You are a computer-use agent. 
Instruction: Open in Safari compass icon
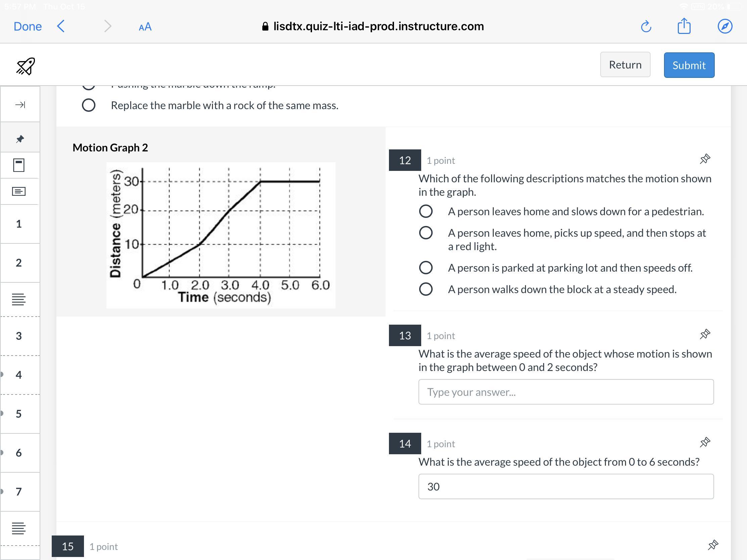pos(725,26)
